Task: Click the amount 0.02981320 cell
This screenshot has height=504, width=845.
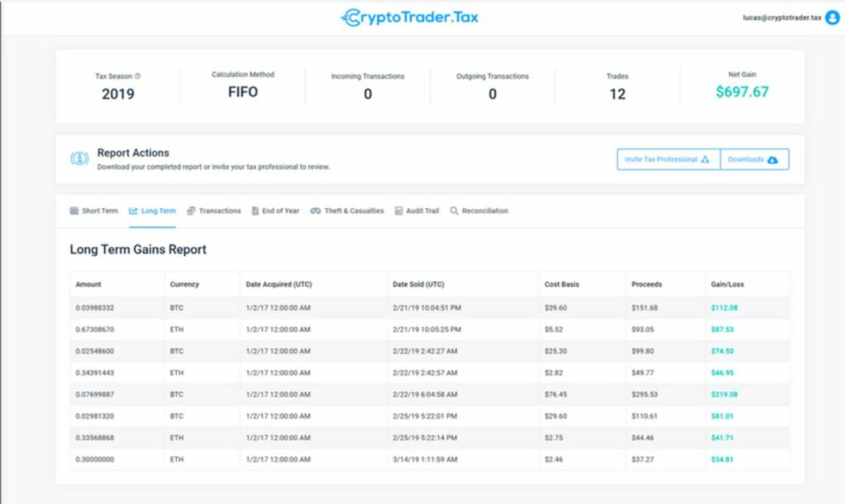Action: tap(95, 417)
